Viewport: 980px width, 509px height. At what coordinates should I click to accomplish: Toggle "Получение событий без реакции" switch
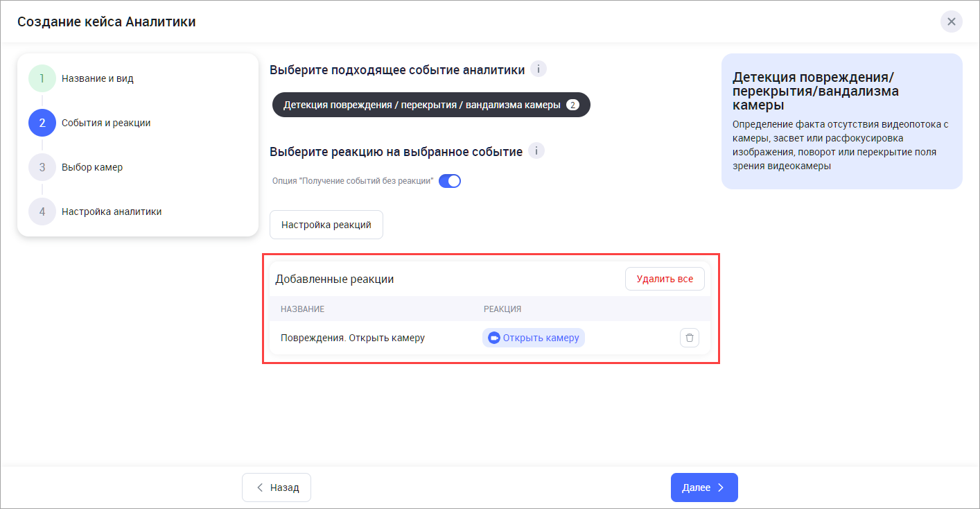click(450, 181)
